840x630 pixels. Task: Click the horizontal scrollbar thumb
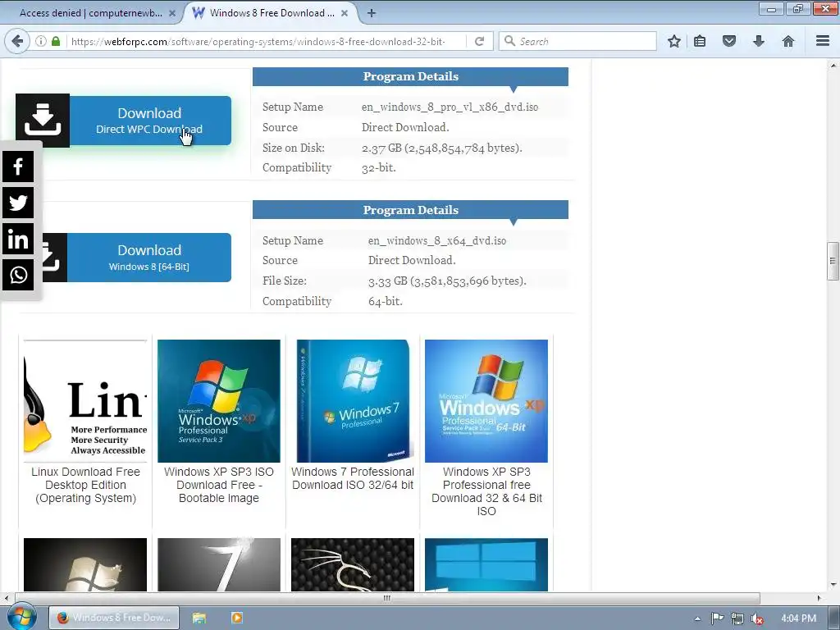click(x=387, y=598)
